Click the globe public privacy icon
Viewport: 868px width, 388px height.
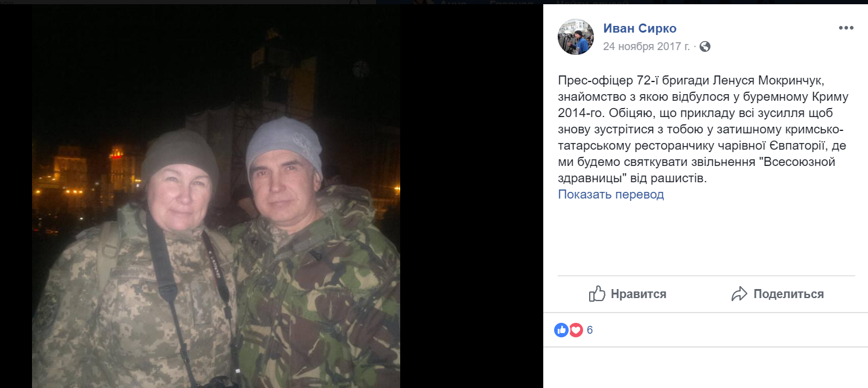704,46
